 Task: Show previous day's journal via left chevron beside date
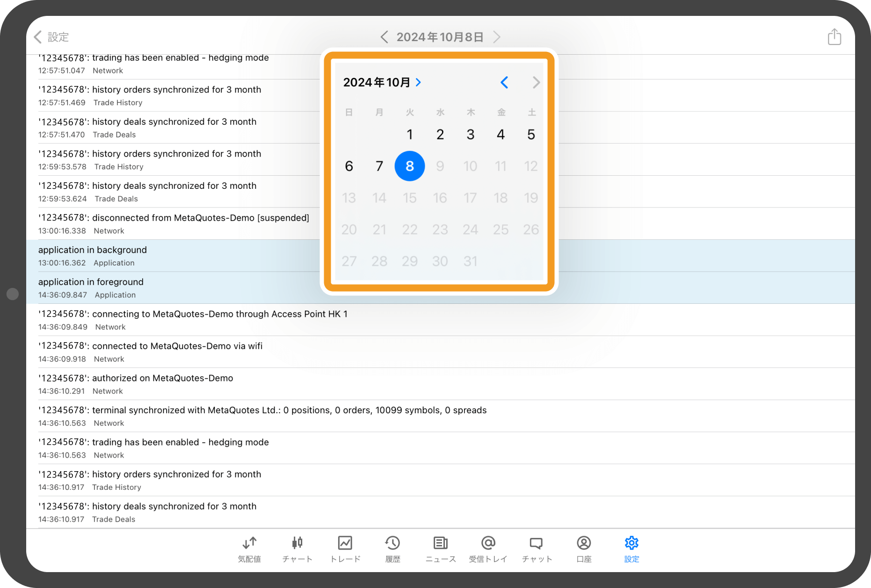pyautogui.click(x=384, y=37)
